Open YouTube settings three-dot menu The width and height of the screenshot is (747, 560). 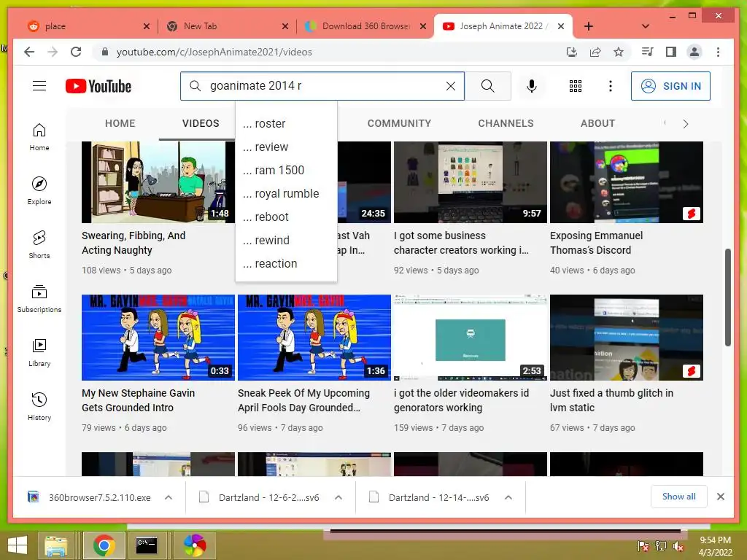pyautogui.click(x=611, y=86)
